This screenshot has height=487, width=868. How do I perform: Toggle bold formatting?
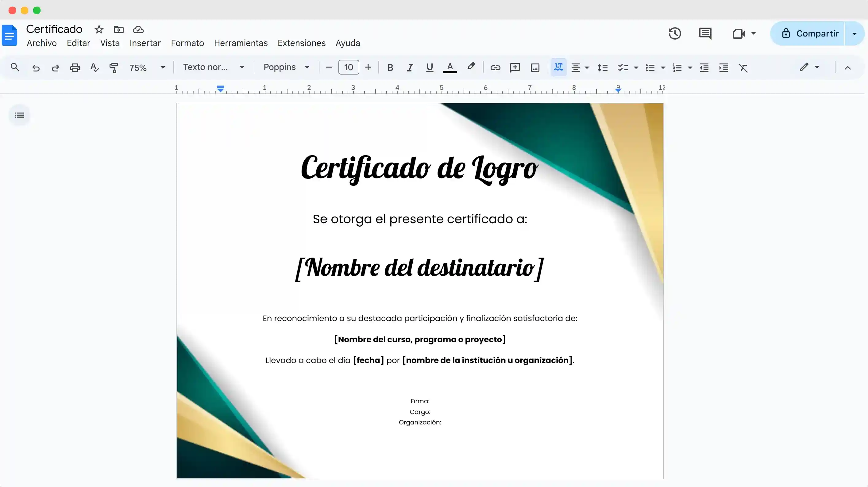tap(390, 68)
